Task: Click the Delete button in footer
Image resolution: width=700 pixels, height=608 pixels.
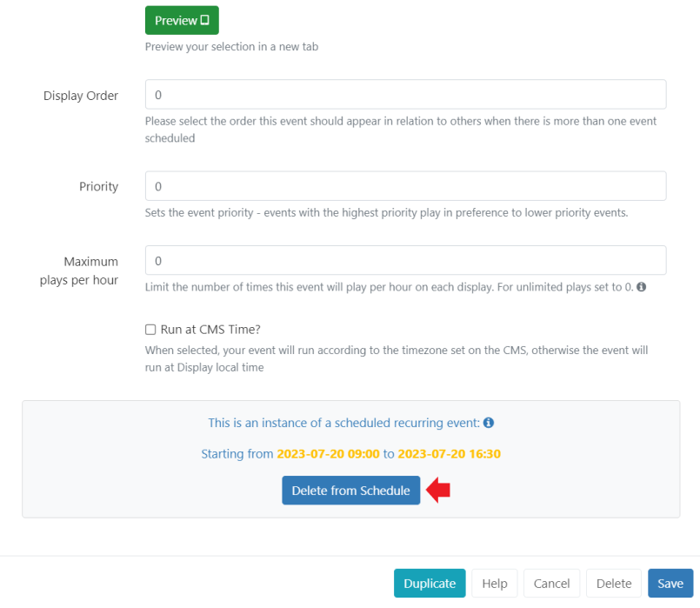Action: tap(614, 584)
